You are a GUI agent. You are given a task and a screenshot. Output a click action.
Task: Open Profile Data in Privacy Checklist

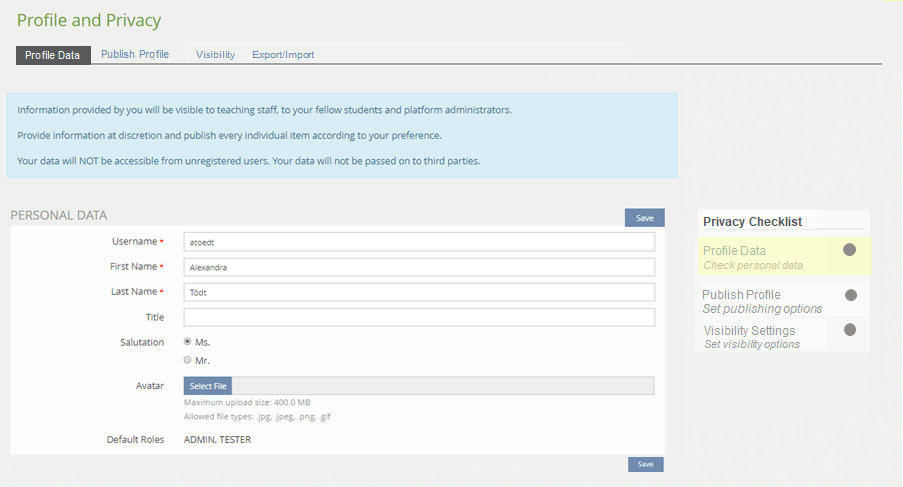point(734,251)
